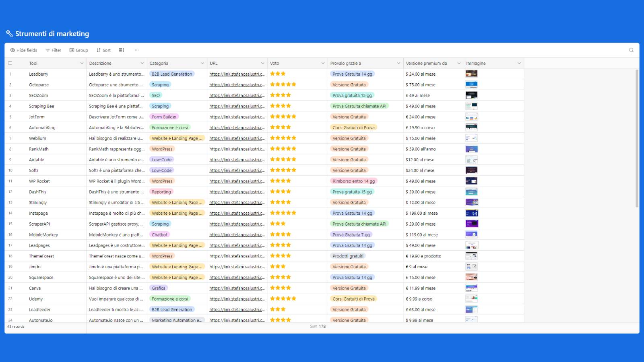Toggle the select-all checkbox in header
This screenshot has width=644, height=362.
(x=10, y=63)
